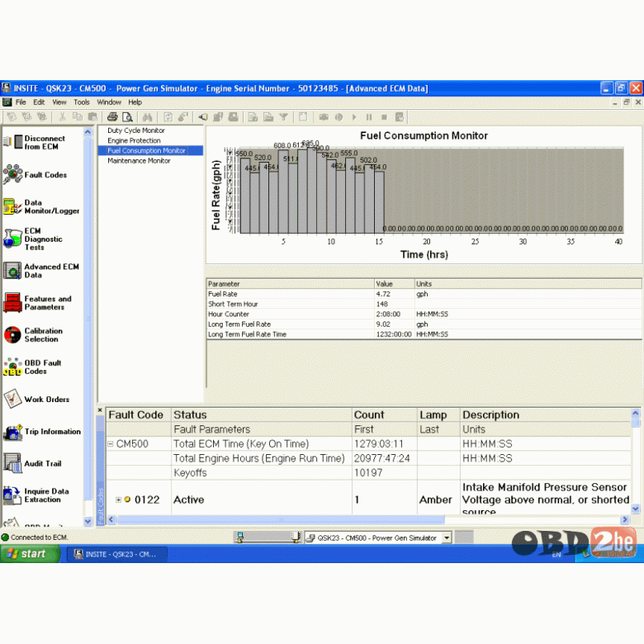This screenshot has height=644, width=644.
Task: Open the Window menu
Action: pos(109,102)
